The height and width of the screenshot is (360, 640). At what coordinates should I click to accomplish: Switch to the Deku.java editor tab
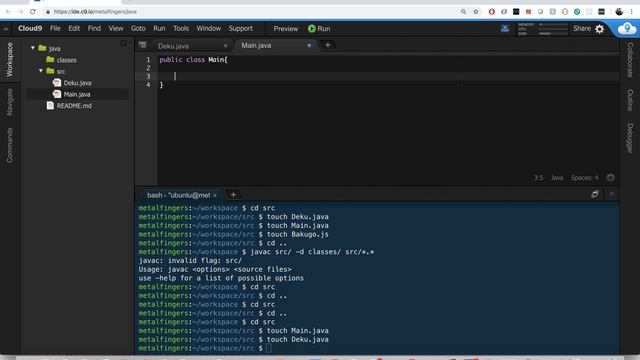pos(173,46)
